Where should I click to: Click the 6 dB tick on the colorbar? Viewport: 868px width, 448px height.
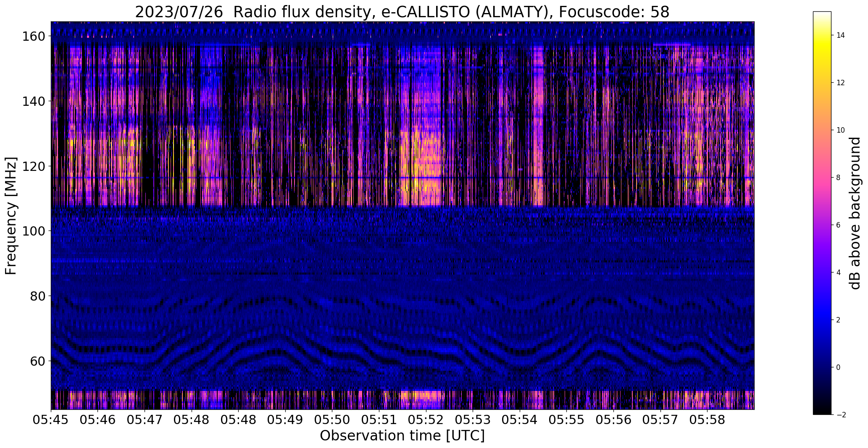(838, 225)
